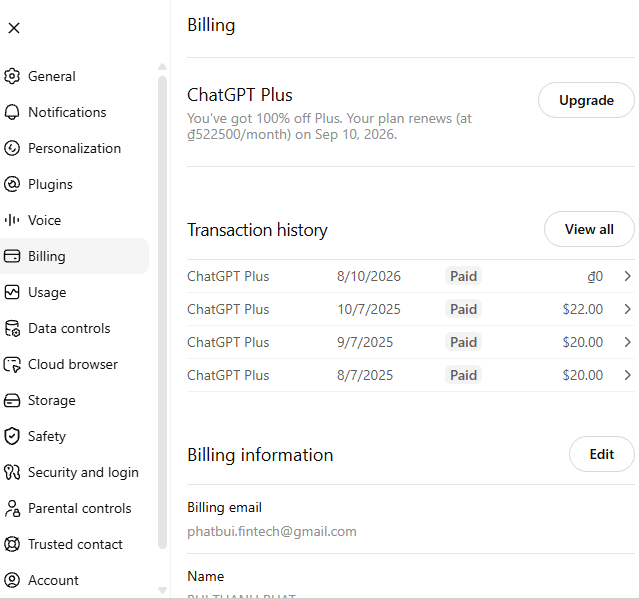639x599 pixels.
Task: Click the Cloud browser icon
Action: 12,364
